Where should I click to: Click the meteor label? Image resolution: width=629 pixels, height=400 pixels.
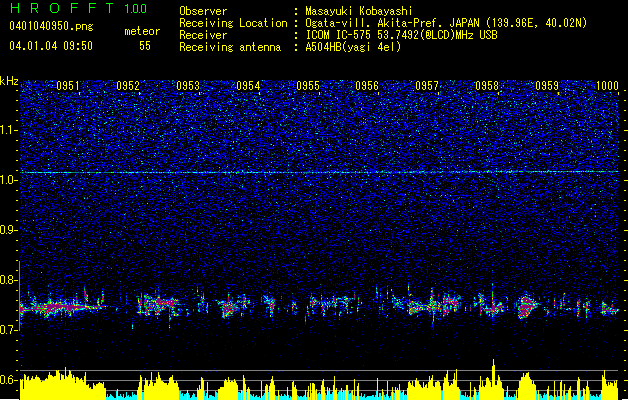(x=142, y=31)
